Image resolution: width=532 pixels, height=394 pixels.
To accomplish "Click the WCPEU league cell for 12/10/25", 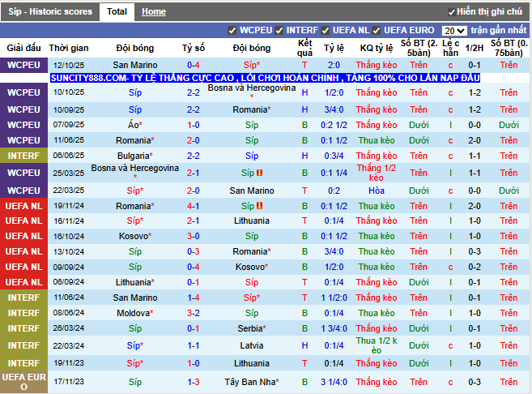I will 23,65.
